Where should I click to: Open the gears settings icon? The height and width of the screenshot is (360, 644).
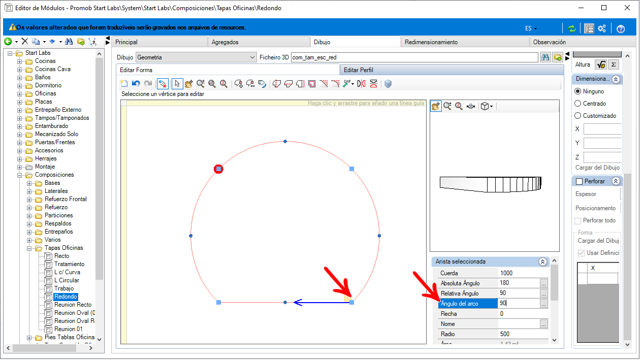pyautogui.click(x=602, y=28)
